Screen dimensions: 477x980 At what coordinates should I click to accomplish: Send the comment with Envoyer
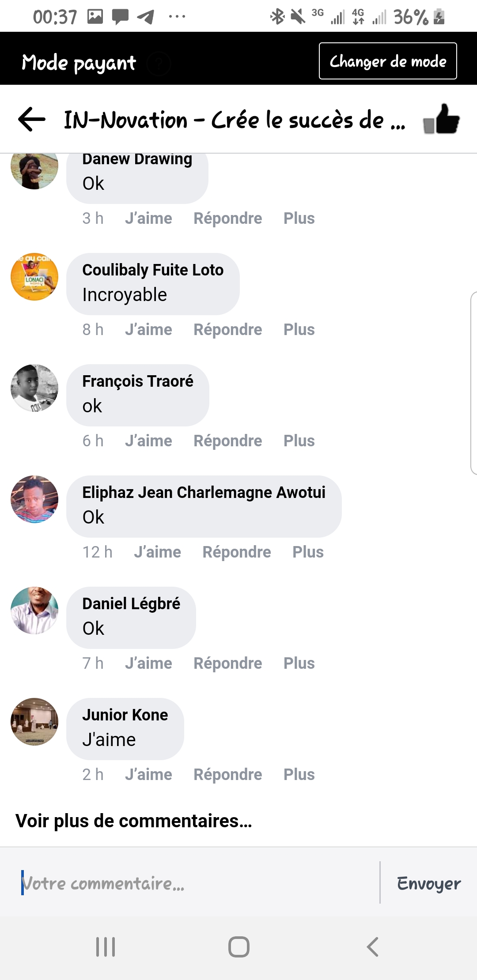click(x=428, y=883)
